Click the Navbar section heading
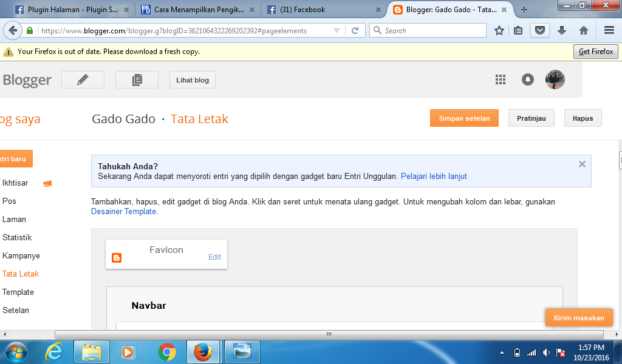The width and height of the screenshot is (622, 364). pyautogui.click(x=149, y=305)
